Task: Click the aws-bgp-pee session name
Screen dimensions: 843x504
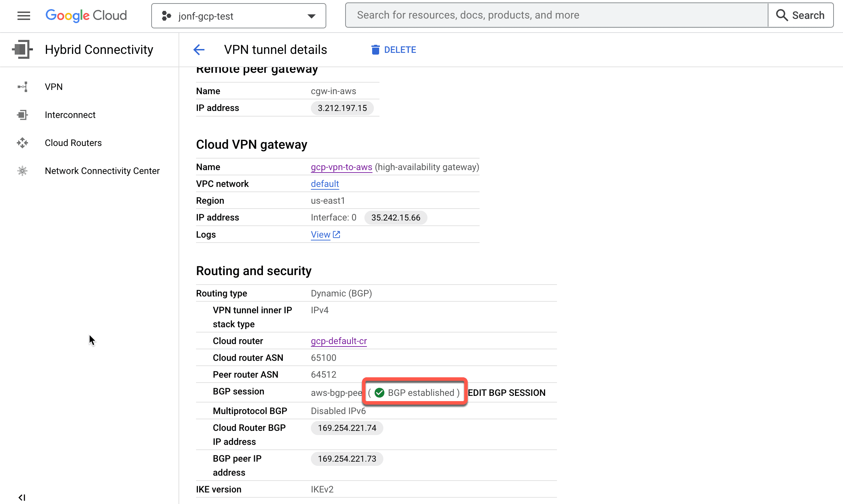Action: pyautogui.click(x=336, y=393)
